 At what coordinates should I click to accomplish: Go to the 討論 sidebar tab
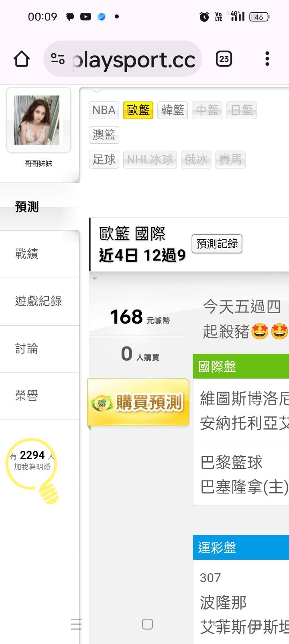point(39,349)
